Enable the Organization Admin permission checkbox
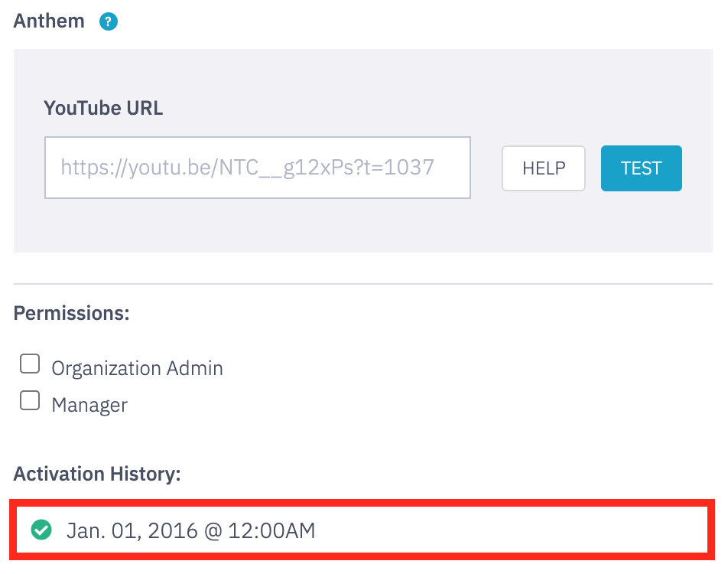The height and width of the screenshot is (574, 728). pos(30,364)
